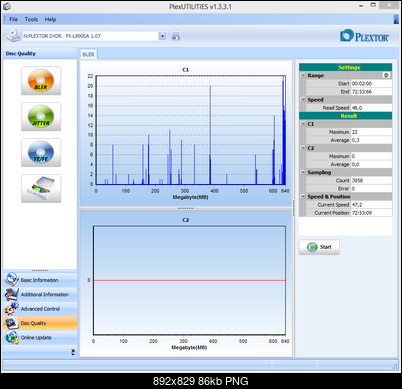Screen dimensions: 402x389
Task: Click inside the C2 error graph
Action: [x=189, y=280]
